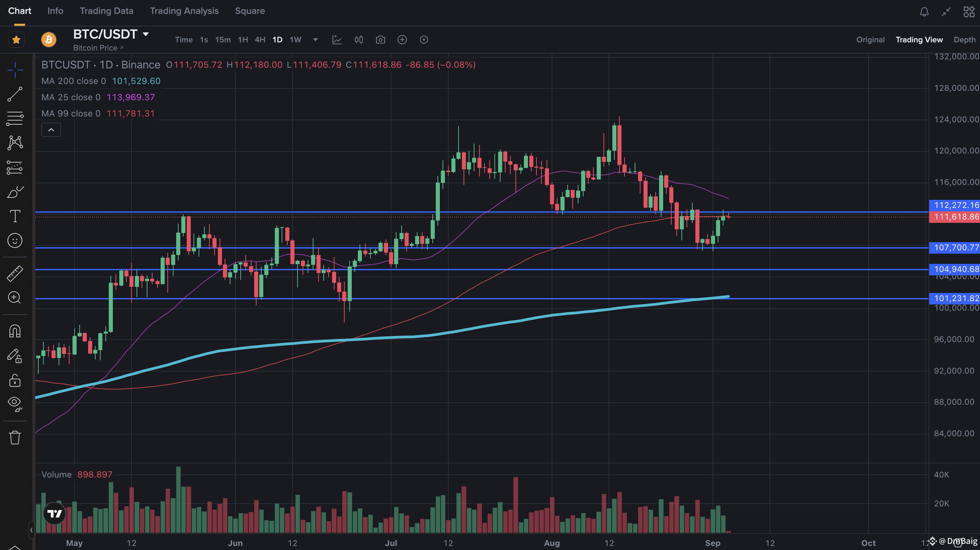The image size is (980, 550).
Task: Select the pattern drawing tool
Action: click(x=15, y=143)
